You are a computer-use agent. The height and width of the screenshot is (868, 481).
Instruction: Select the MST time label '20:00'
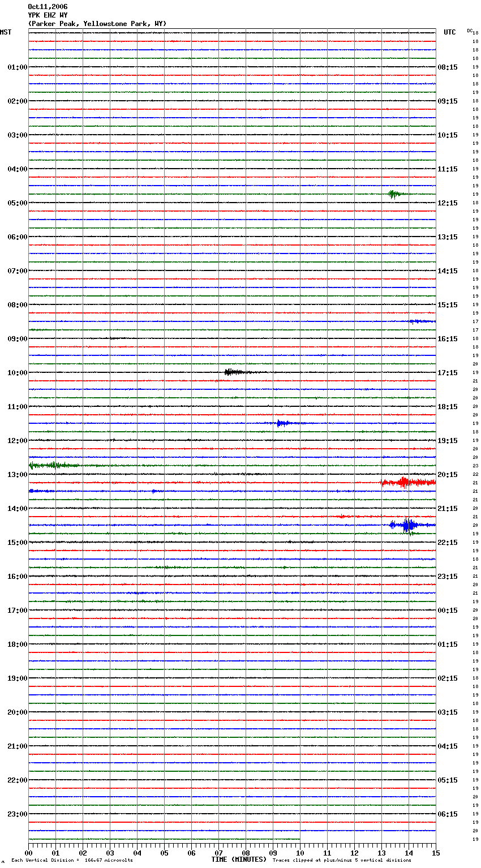click(18, 712)
